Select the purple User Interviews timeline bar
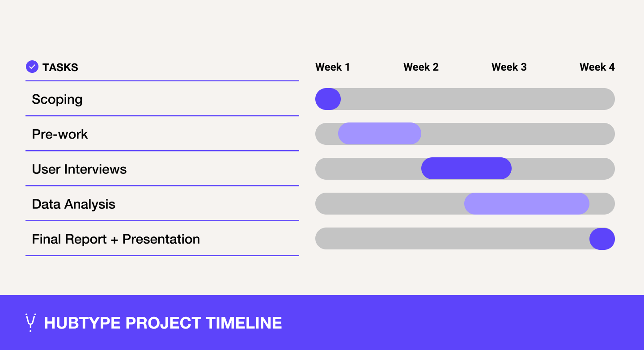 click(x=466, y=169)
